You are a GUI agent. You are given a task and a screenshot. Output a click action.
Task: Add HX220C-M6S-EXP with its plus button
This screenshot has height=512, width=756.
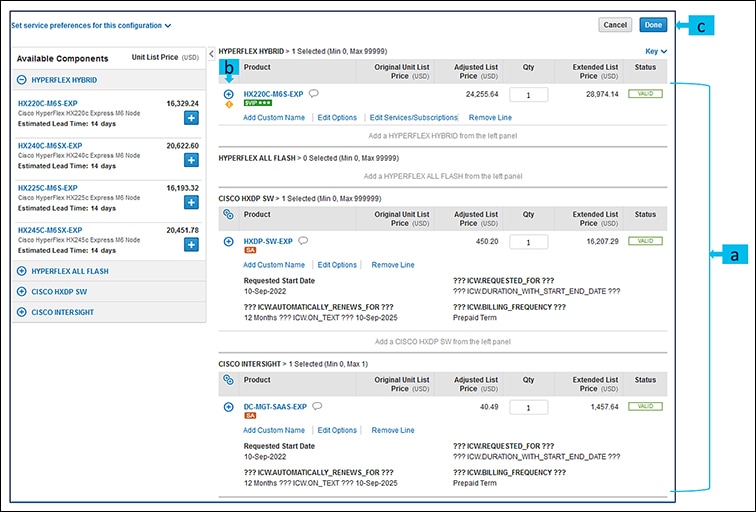tap(191, 118)
